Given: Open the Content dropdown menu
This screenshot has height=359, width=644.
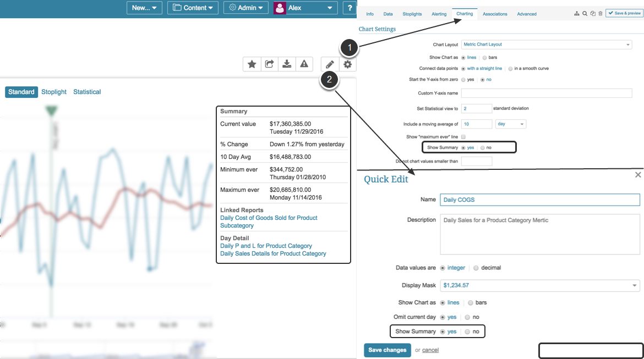Looking at the screenshot, I should click(x=193, y=8).
